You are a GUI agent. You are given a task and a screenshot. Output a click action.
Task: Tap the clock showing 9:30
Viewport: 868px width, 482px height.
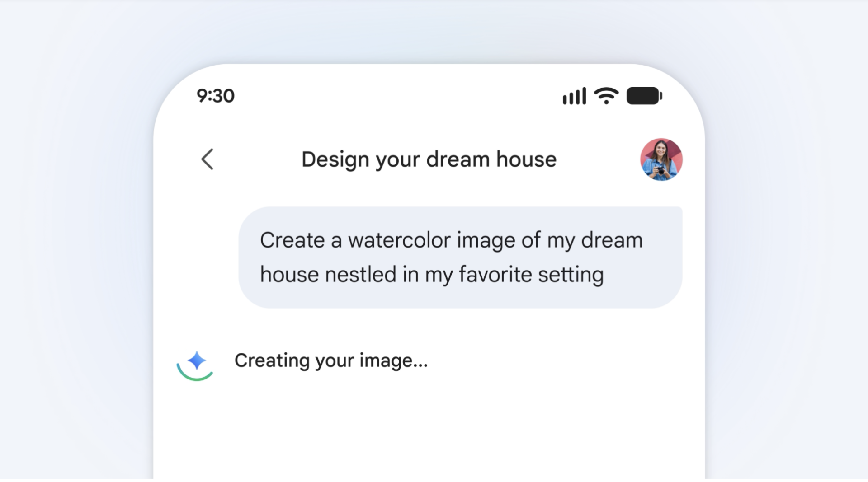tap(216, 95)
